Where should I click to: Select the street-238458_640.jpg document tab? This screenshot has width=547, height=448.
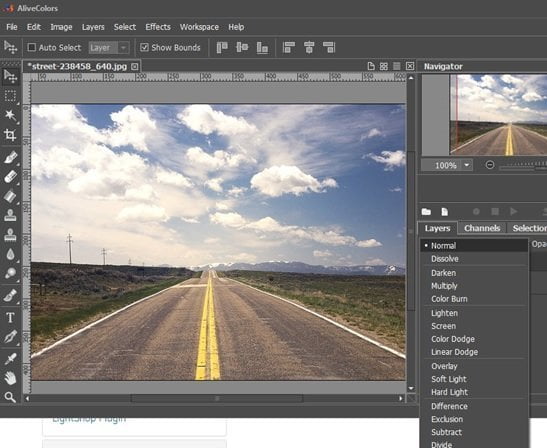[82, 66]
